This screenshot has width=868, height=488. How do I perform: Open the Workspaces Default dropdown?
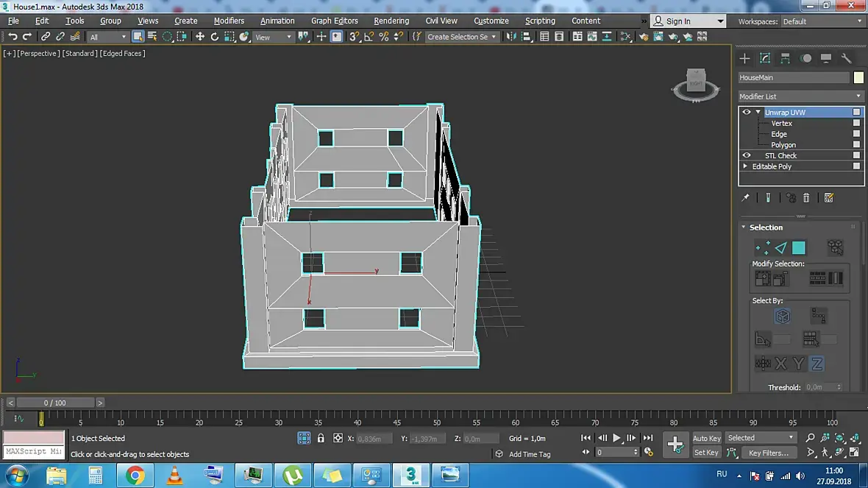(x=822, y=21)
